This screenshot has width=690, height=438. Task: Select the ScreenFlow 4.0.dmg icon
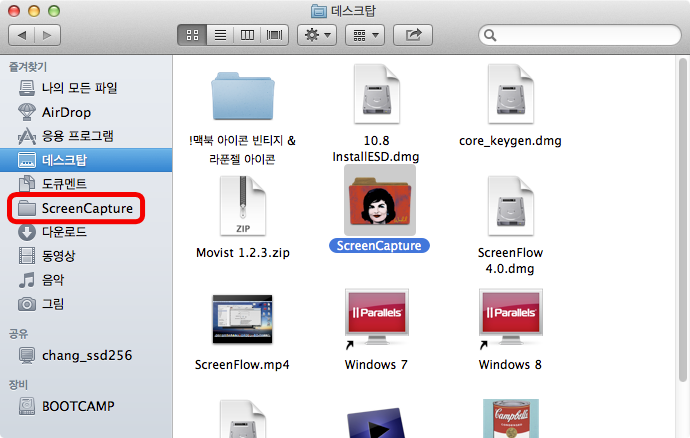(510, 206)
